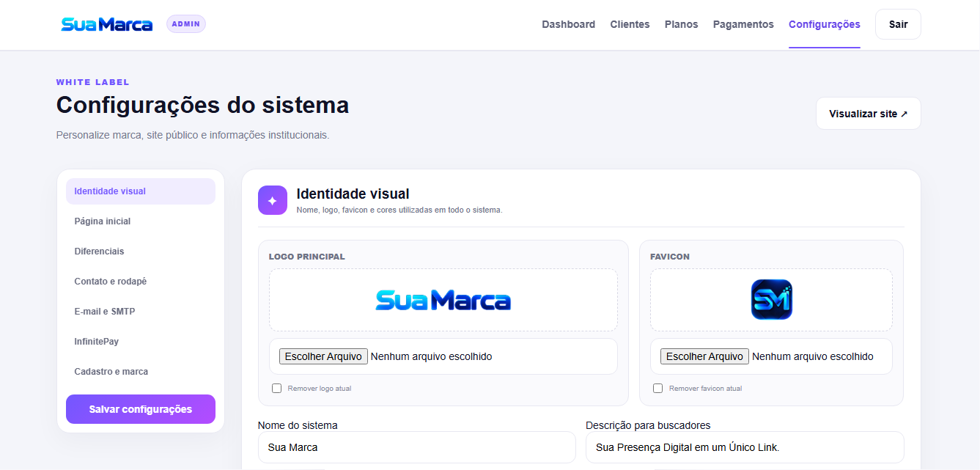980x470 pixels.
Task: Click the LOGO PRINCIPAL label
Action: 307,257
